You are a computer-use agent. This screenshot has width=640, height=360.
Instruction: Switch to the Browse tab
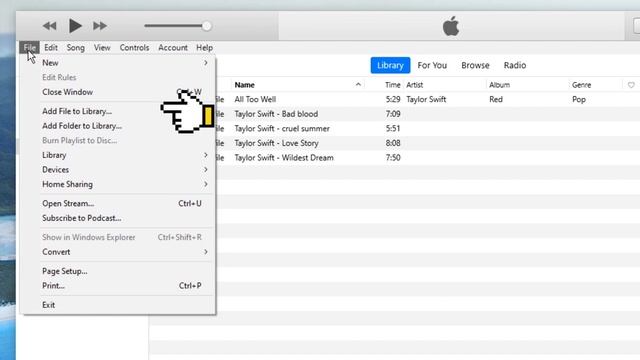tap(475, 65)
